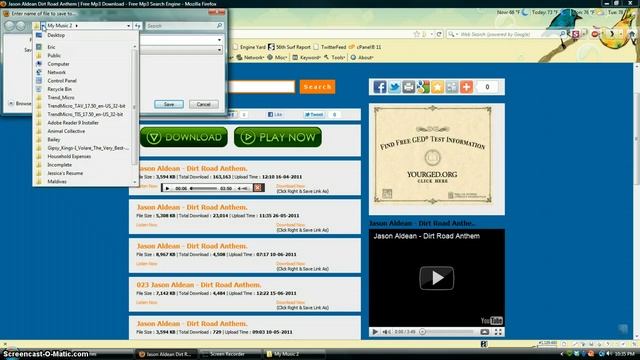Viewport: 640px width, 360px height.
Task: Share the page on Twitter icon
Action: 394,87
